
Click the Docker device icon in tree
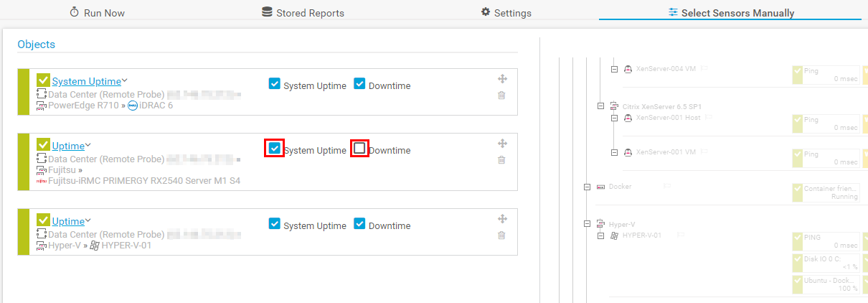(600, 187)
